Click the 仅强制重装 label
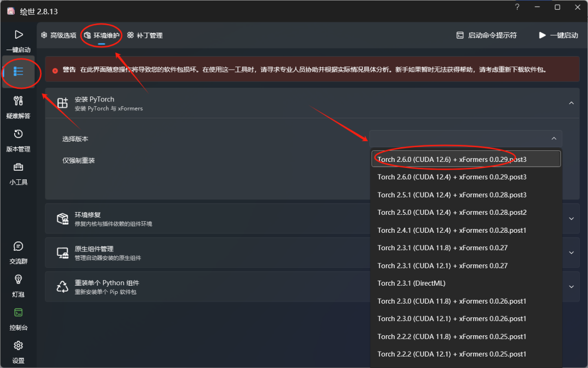 (78, 160)
